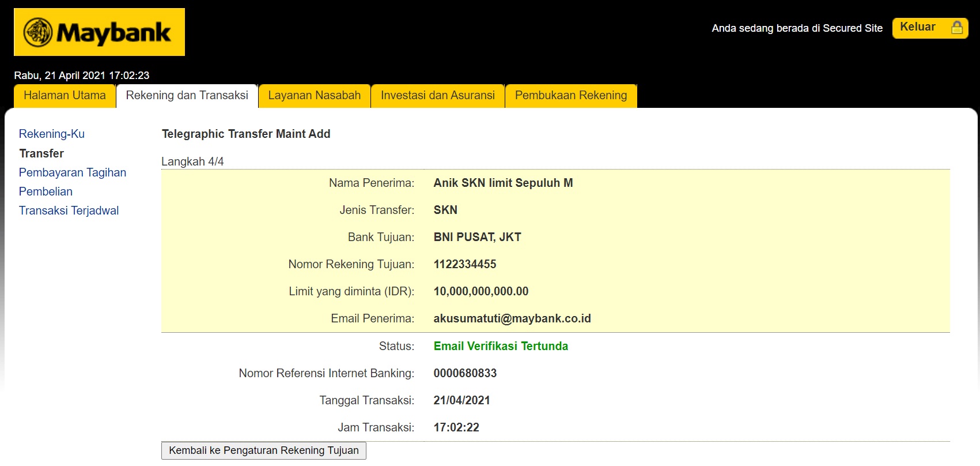Go to Investasi dan Asuransi tab
This screenshot has width=980, height=466.
pyautogui.click(x=438, y=96)
